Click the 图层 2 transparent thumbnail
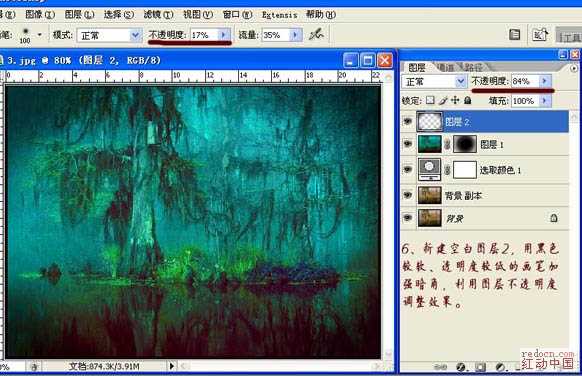 [x=430, y=121]
